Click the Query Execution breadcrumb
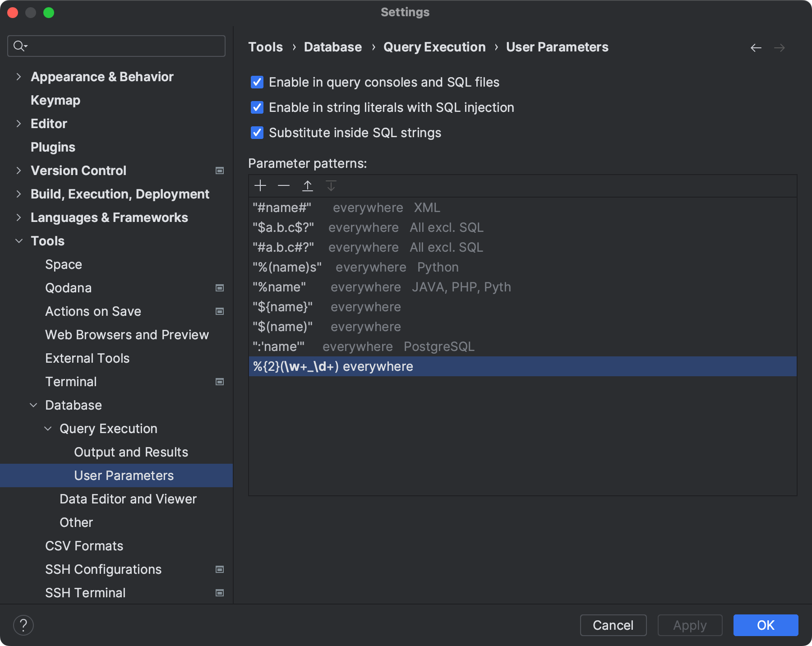This screenshot has height=646, width=812. 434,46
